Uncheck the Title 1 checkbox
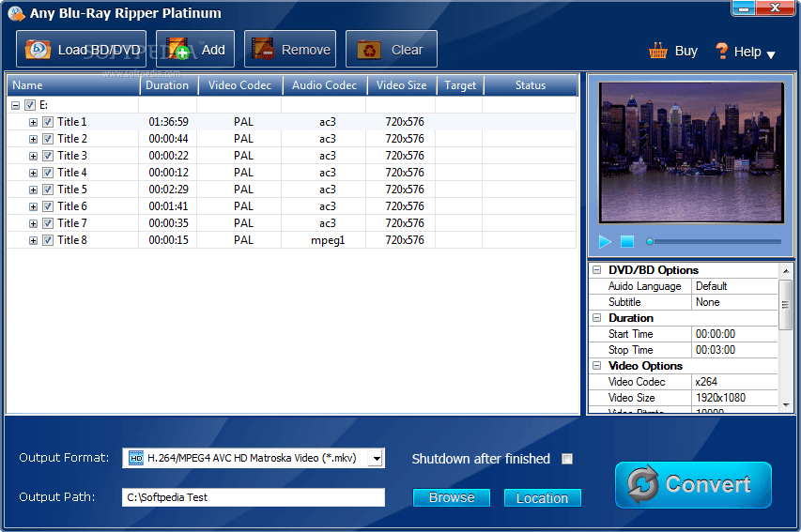The width and height of the screenshot is (801, 532). tap(48, 122)
